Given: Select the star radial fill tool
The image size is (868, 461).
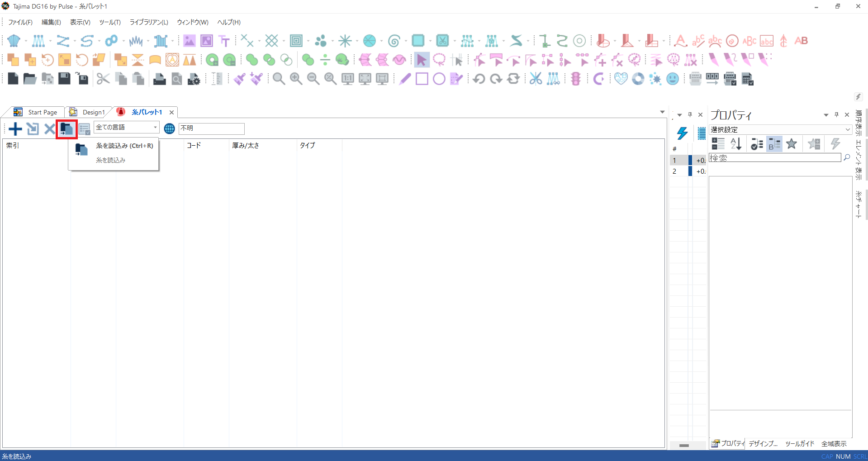Looking at the screenshot, I should [345, 41].
